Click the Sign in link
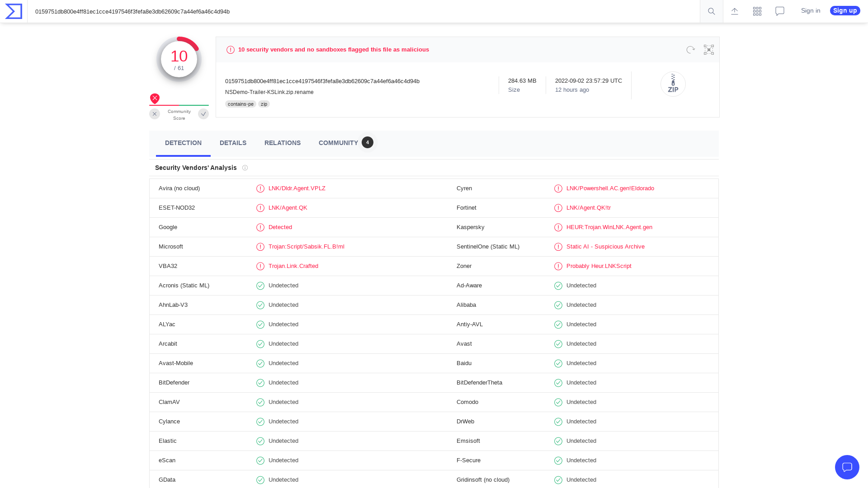The width and height of the screenshot is (868, 488). click(x=811, y=10)
